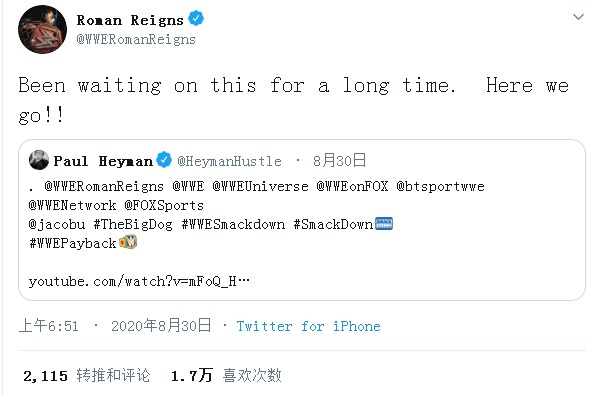The width and height of the screenshot is (594, 395).
Task: Click WWEPayback championship belt emoji
Action: coord(128,242)
